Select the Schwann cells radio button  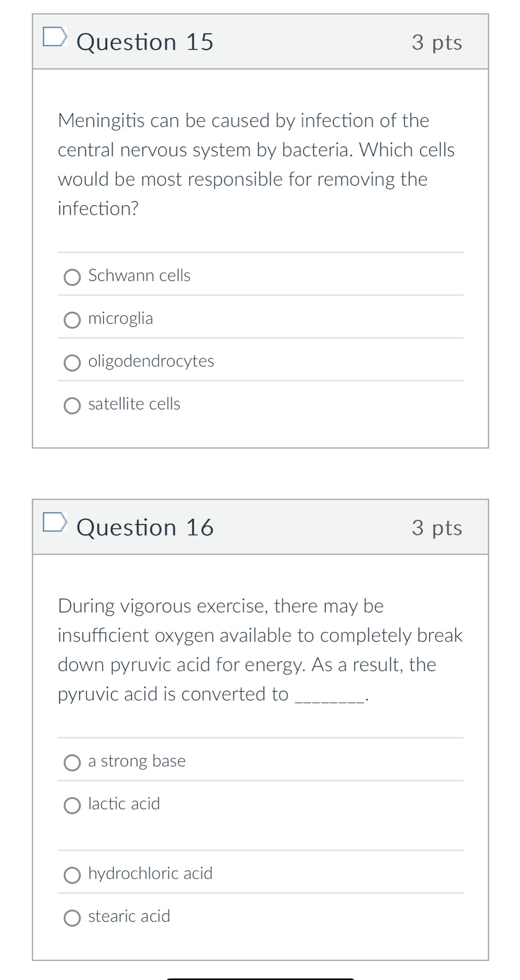pyautogui.click(x=72, y=277)
